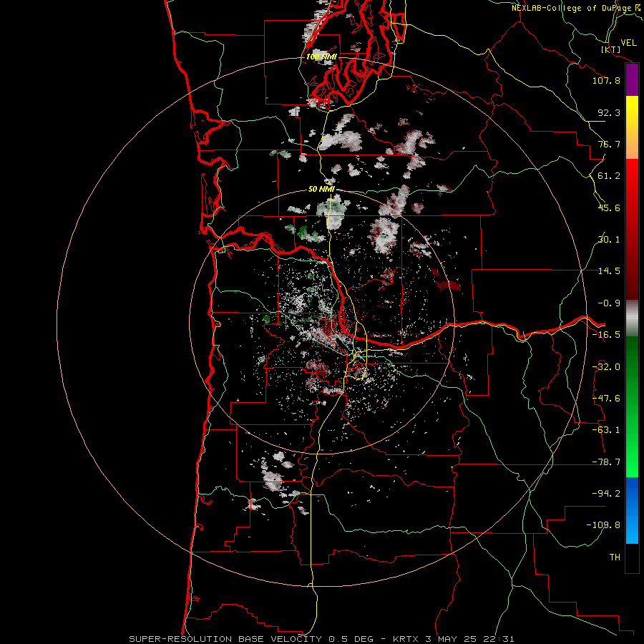Select the 14.5 velocity scale value
The image size is (644, 644).
click(609, 271)
